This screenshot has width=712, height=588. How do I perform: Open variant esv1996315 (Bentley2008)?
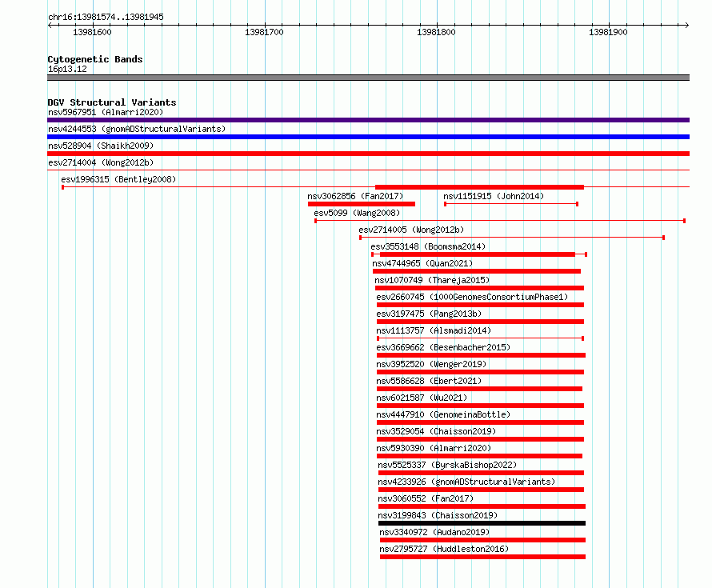pyautogui.click(x=118, y=179)
